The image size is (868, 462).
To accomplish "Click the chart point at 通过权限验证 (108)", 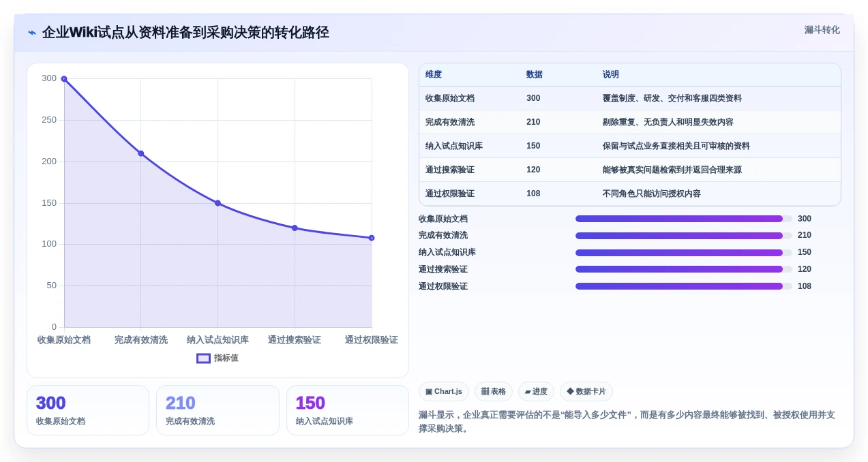I will 372,238.
